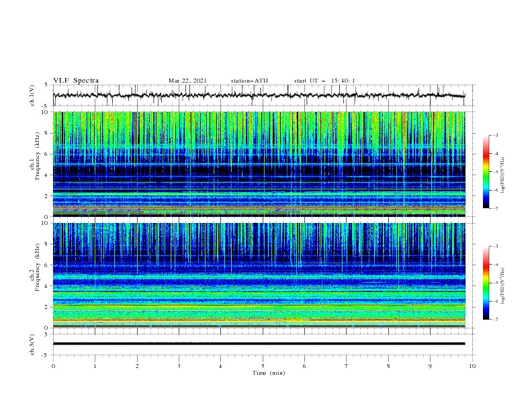This screenshot has width=532, height=411.
Task: Select the ch.3 flat black voltage trace
Action: (x=259, y=344)
